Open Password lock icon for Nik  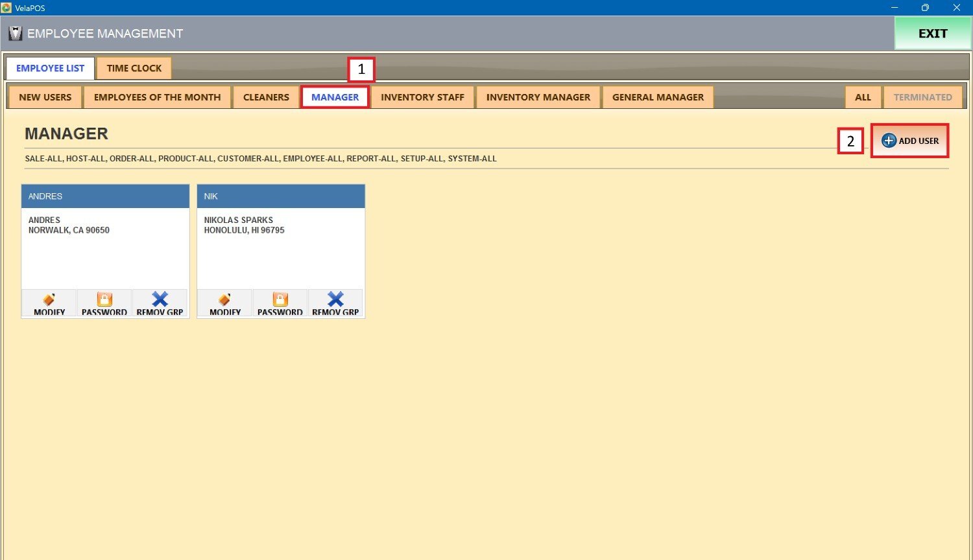click(x=280, y=299)
